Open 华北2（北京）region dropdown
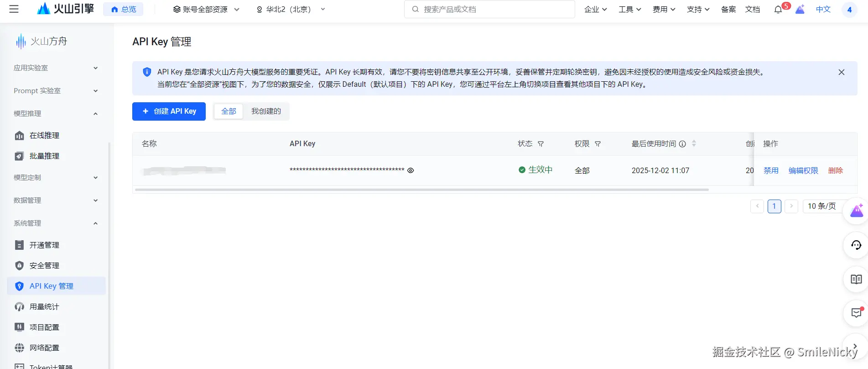The width and height of the screenshot is (868, 369). [x=291, y=9]
